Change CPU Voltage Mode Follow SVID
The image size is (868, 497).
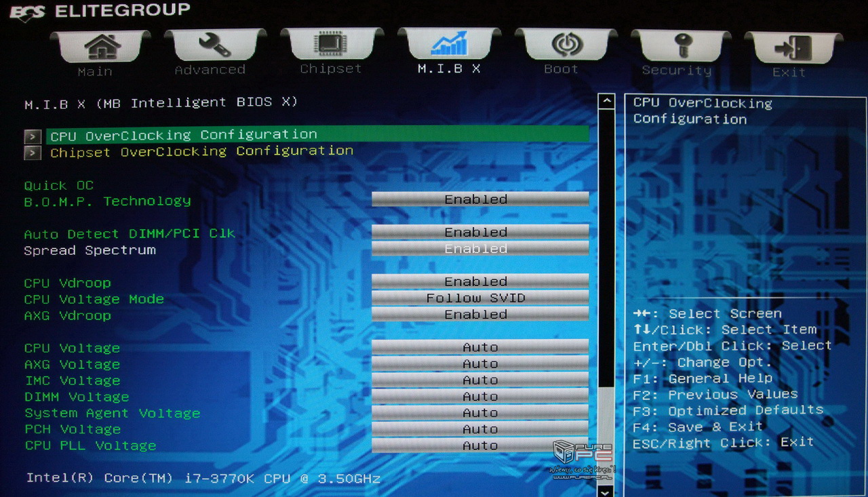[x=480, y=298]
